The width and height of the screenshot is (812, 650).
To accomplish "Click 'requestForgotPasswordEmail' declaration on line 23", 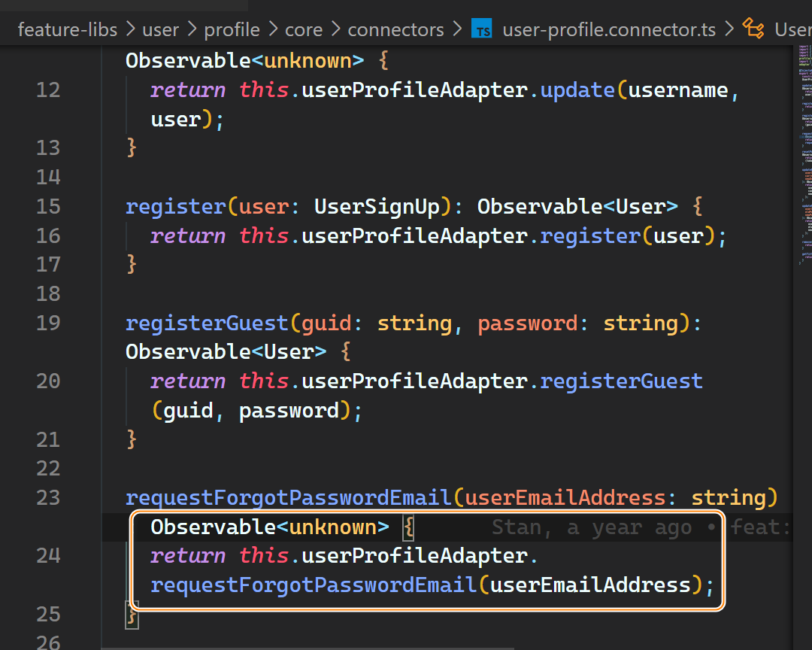I will pyautogui.click(x=289, y=497).
